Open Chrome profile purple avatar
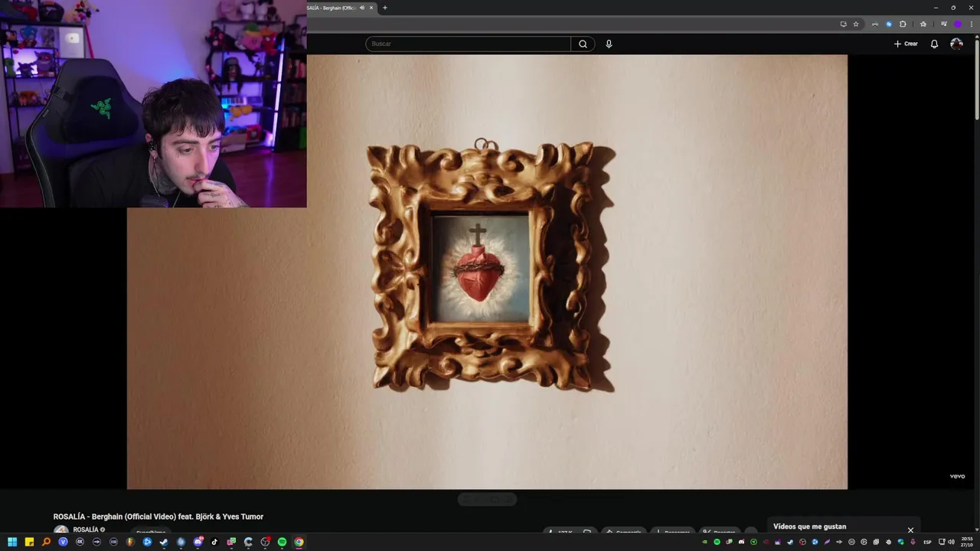 pos(957,24)
